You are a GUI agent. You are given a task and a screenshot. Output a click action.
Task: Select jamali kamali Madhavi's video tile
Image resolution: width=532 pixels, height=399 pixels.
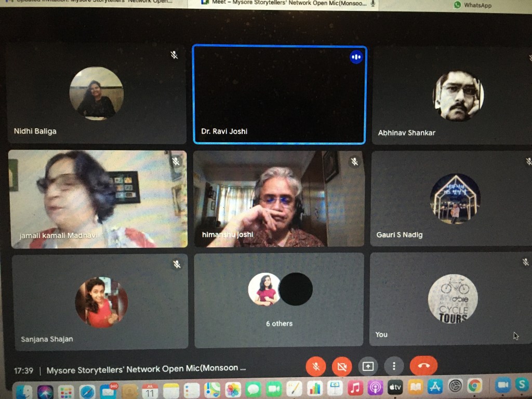click(98, 199)
